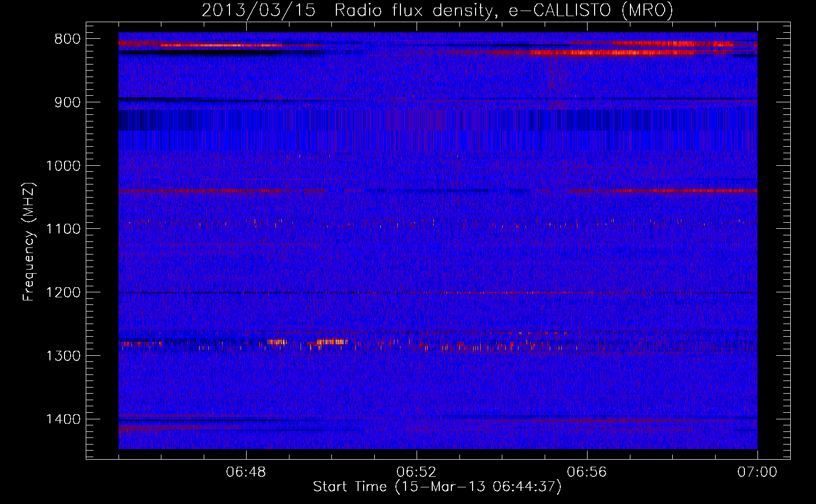Click the 1400 frequency axis label
816x504 pixels.
pyautogui.click(x=63, y=419)
